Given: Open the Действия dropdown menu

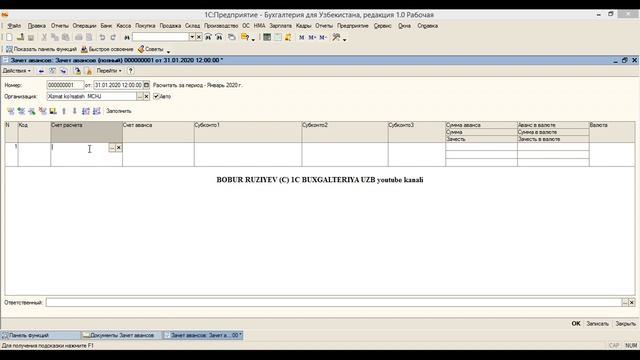Looking at the screenshot, I should click(17, 71).
